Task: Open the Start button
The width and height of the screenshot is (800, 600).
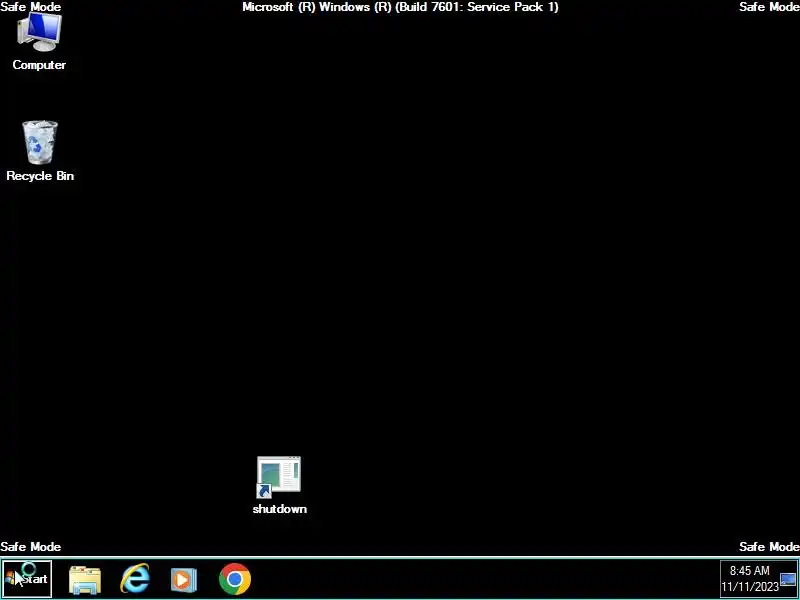Action: (x=27, y=579)
